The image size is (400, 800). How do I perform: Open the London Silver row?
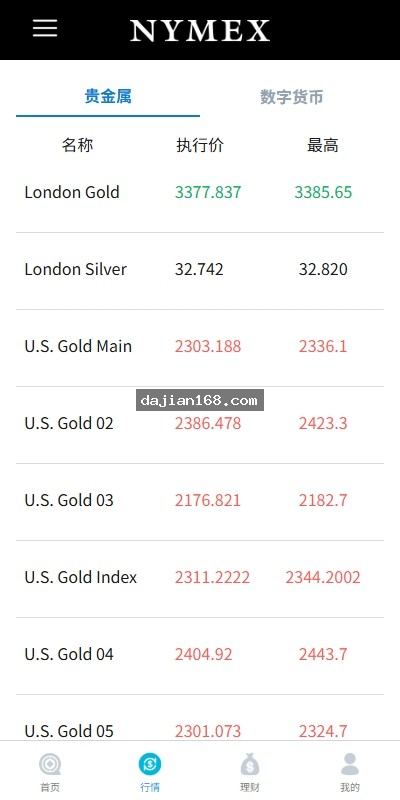click(200, 270)
